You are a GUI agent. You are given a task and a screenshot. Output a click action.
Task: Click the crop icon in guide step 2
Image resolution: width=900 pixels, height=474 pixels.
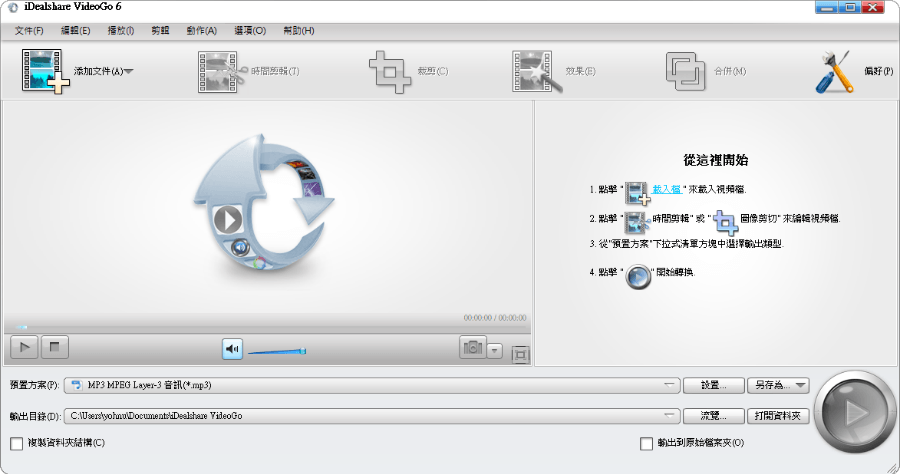coord(726,223)
